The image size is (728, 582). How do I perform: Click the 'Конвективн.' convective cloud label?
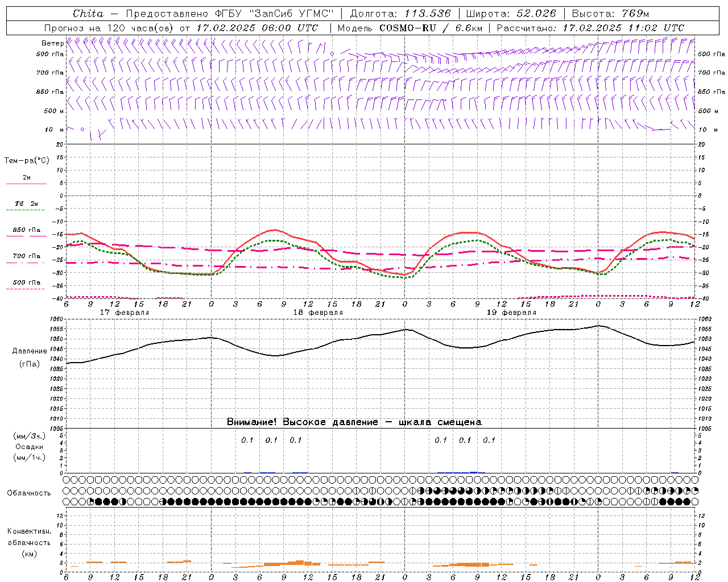coord(29,531)
